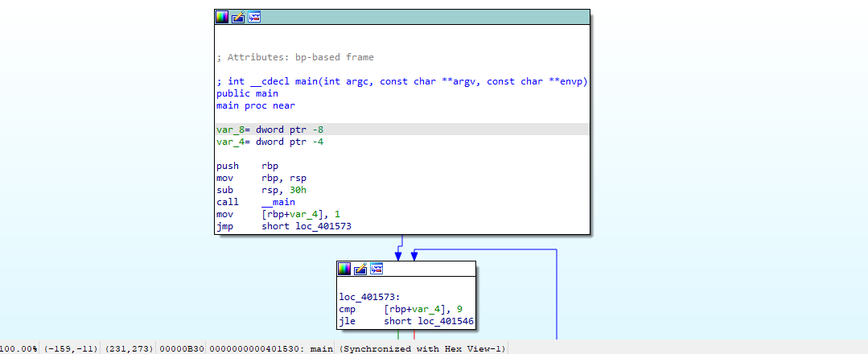The width and height of the screenshot is (868, 354).
Task: Follow loc_401573 in the jmp short instruction
Action: coord(323,226)
